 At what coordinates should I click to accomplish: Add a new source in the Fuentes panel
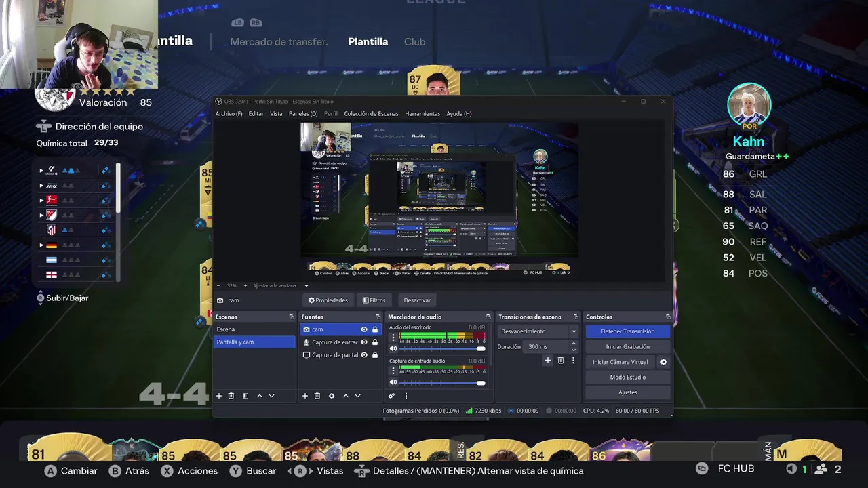[x=305, y=396]
